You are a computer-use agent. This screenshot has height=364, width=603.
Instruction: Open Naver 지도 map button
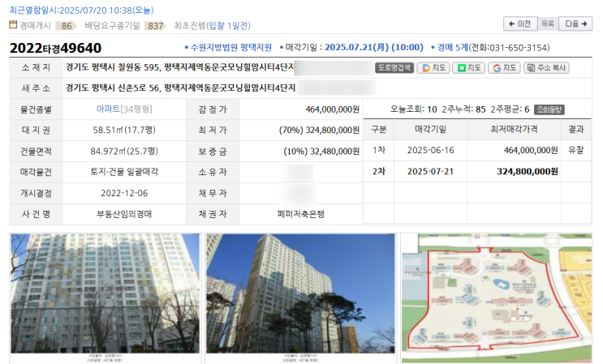469,68
